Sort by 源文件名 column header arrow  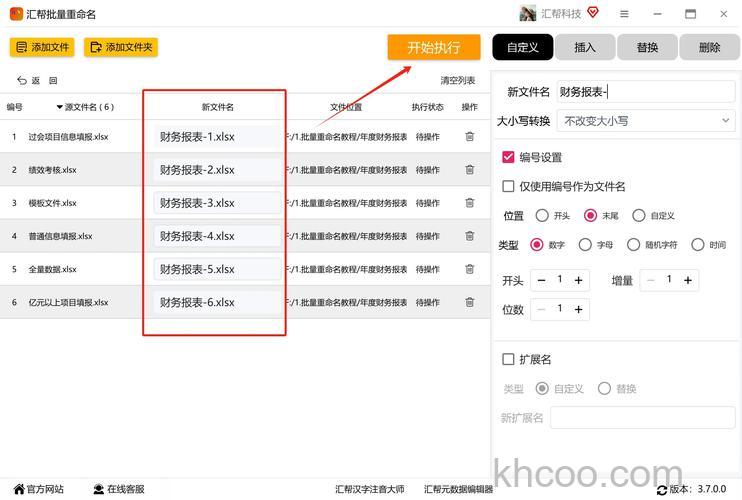[x=60, y=107]
